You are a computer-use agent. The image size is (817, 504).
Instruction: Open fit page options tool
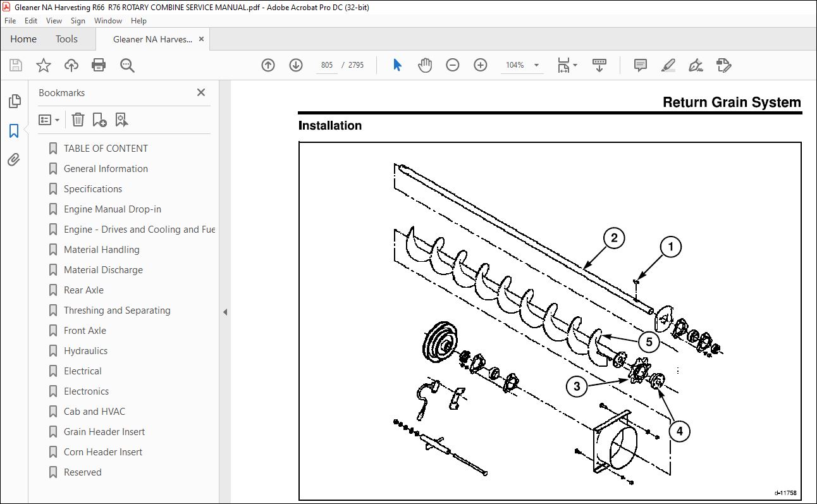567,65
